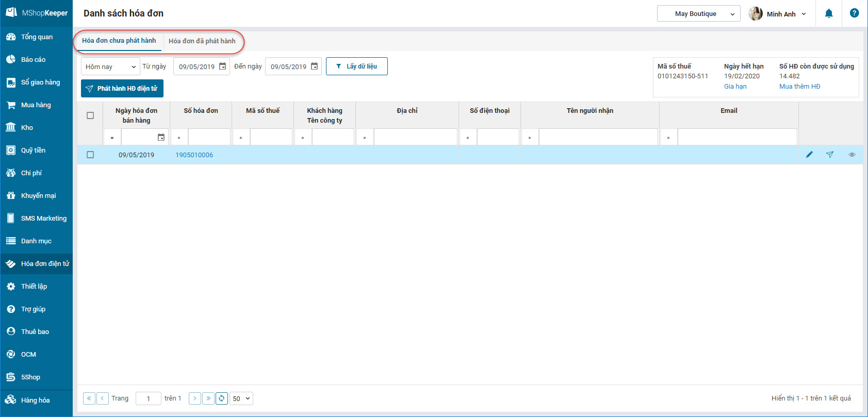Screen dimensions: 868x417
Task: Open the May Boutique store dropdown
Action: point(698,14)
